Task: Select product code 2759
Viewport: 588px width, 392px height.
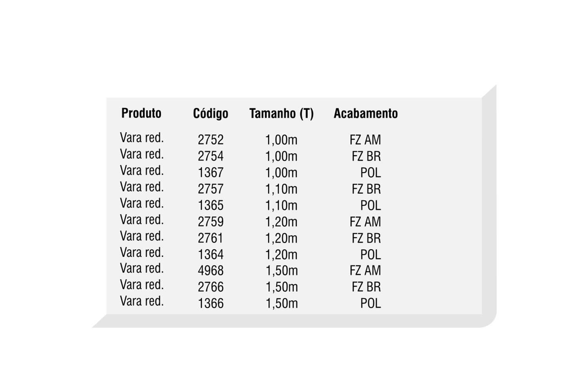Action: pos(211,222)
